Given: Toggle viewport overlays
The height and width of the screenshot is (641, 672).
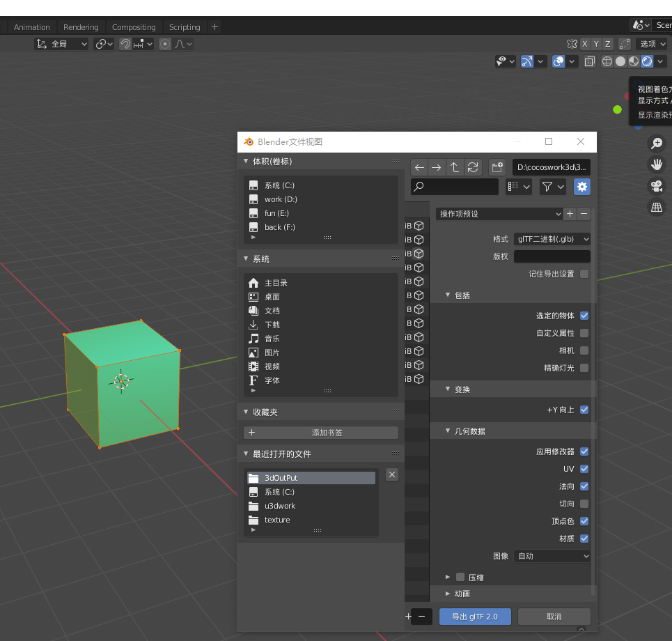Looking at the screenshot, I should [558, 62].
